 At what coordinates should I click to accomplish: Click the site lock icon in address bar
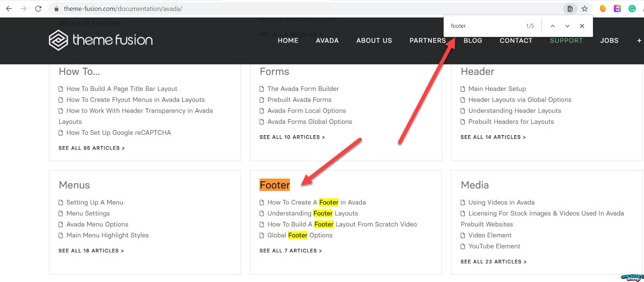click(56, 9)
